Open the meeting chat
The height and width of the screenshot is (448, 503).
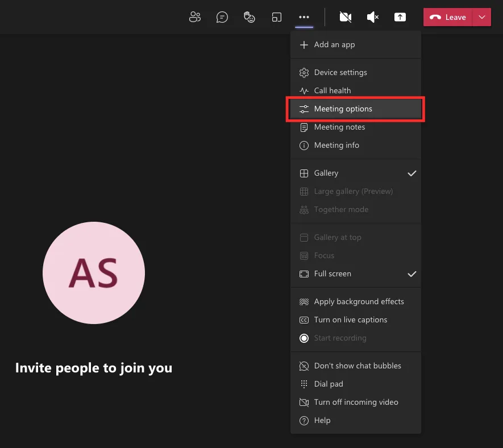(222, 17)
